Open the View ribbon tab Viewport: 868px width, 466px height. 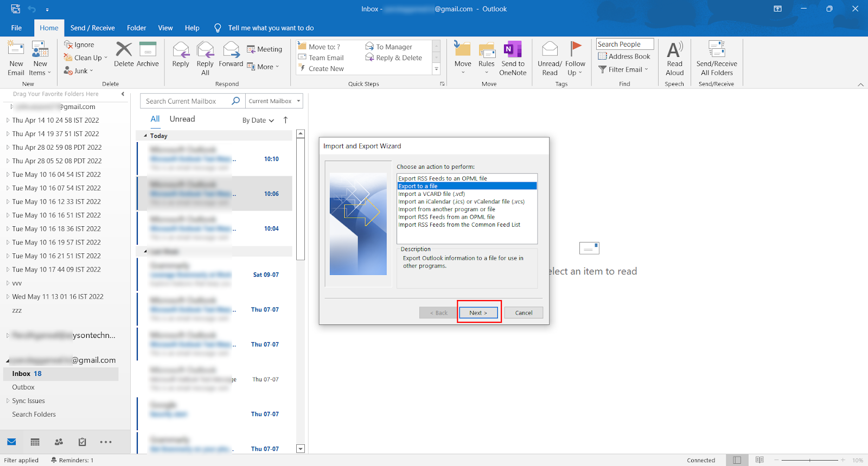tap(165, 28)
